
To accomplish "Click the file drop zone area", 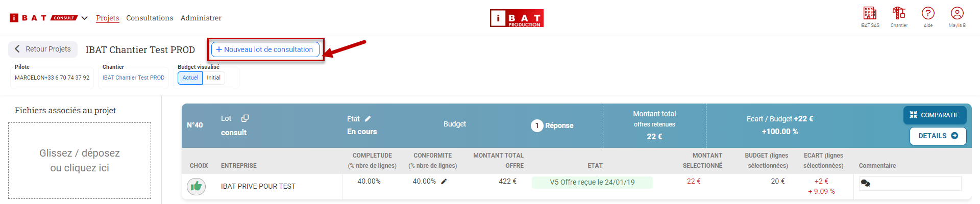I will 80,161.
